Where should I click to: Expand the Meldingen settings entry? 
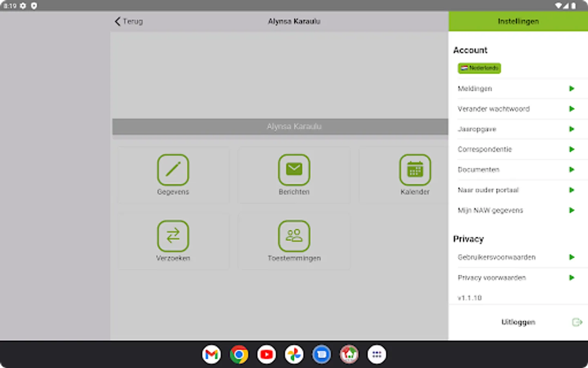[x=519, y=88]
